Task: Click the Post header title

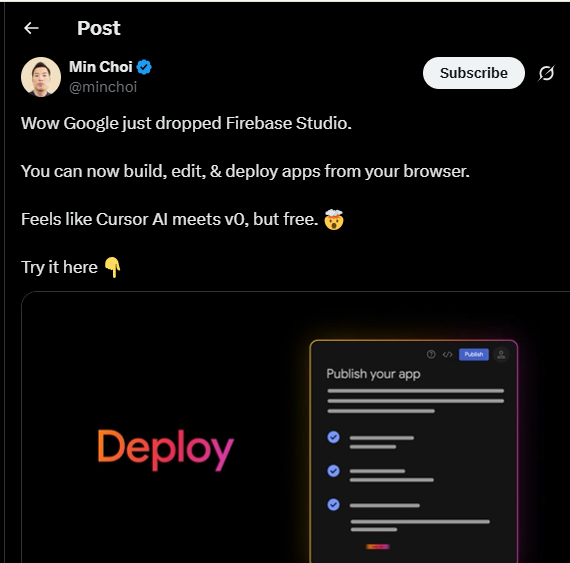Action: pyautogui.click(x=99, y=28)
